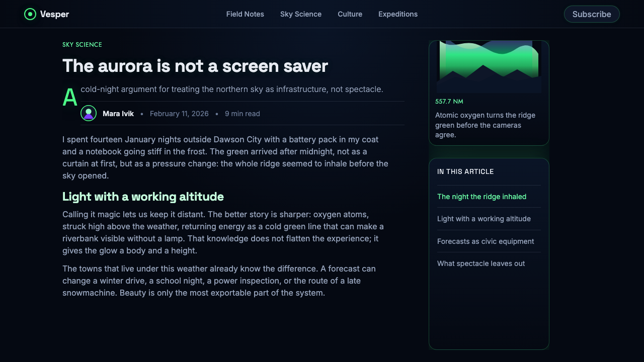
Task: Click Mara Ivik's author avatar
Action: click(89, 113)
